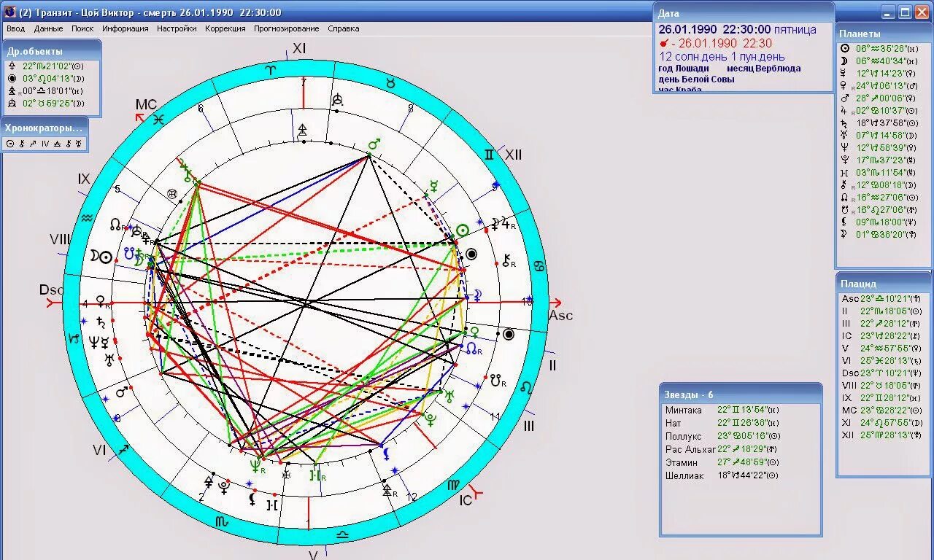
Task: Click the Uranus glyph in Планеты list
Action: pyautogui.click(x=845, y=135)
